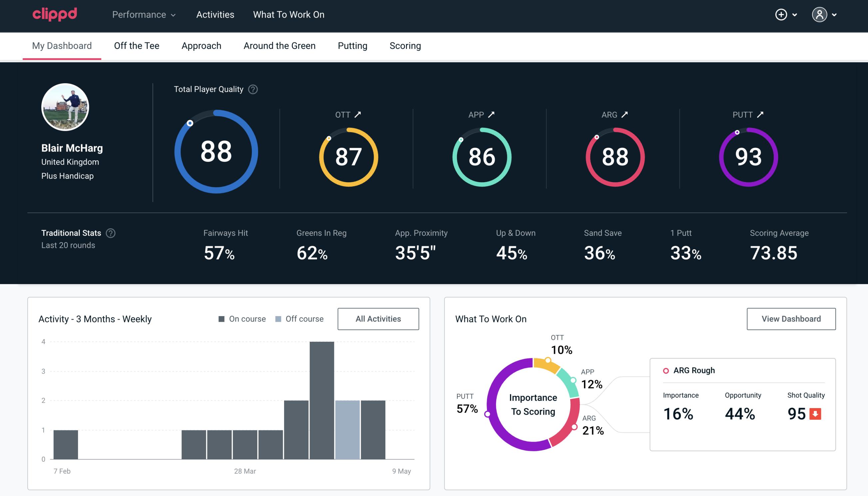Expand the All Activities filter dropdown

(x=378, y=319)
